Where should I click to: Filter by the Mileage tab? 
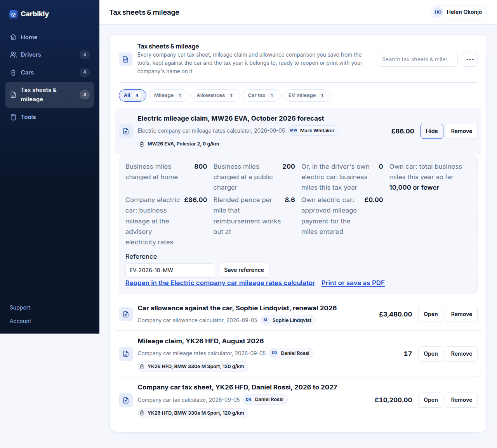(x=169, y=95)
